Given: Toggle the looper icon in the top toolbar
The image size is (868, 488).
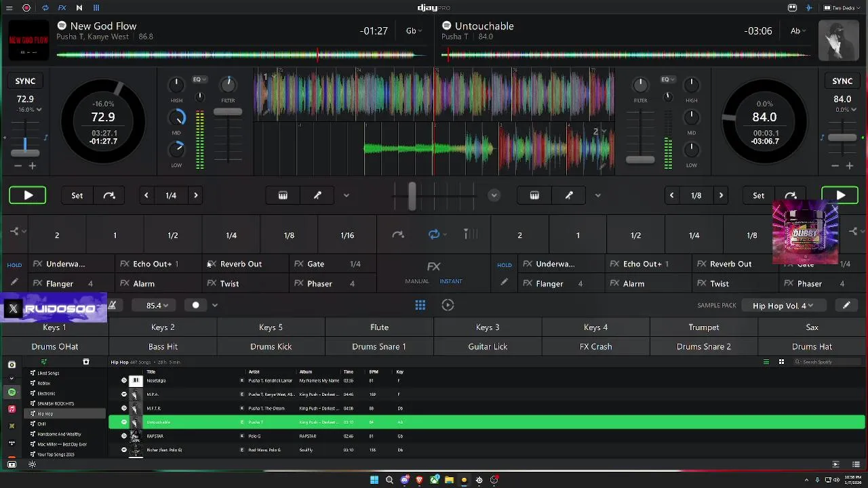Looking at the screenshot, I should click(45, 8).
